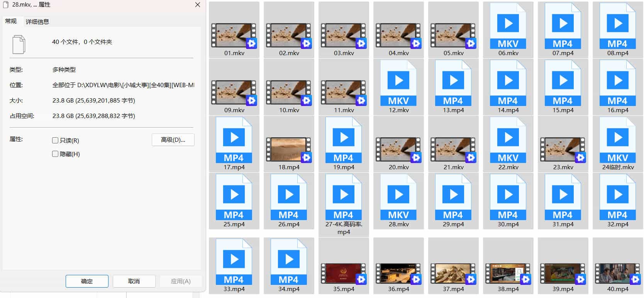Toggle the 隐藏(H) hidden checkbox
Screen dimensions: 644x298
click(x=55, y=154)
